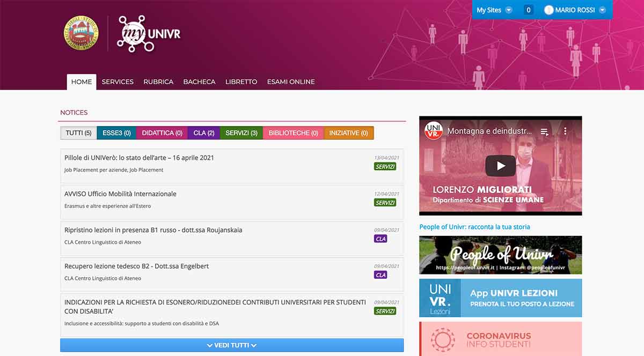644x356 pixels.
Task: Open notice Pillole di UNIVerò 16 aprile 2021
Action: click(x=139, y=158)
